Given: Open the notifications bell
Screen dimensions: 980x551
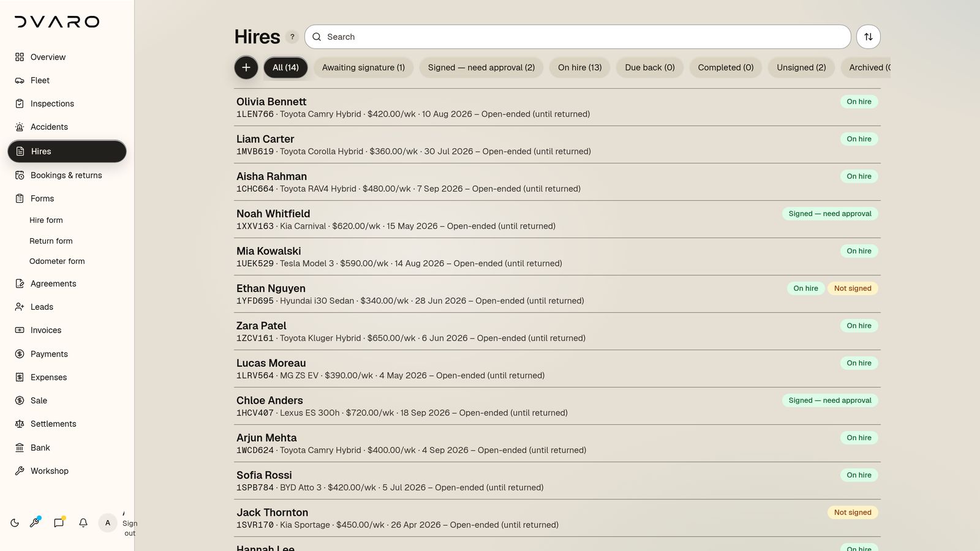Looking at the screenshot, I should (83, 523).
